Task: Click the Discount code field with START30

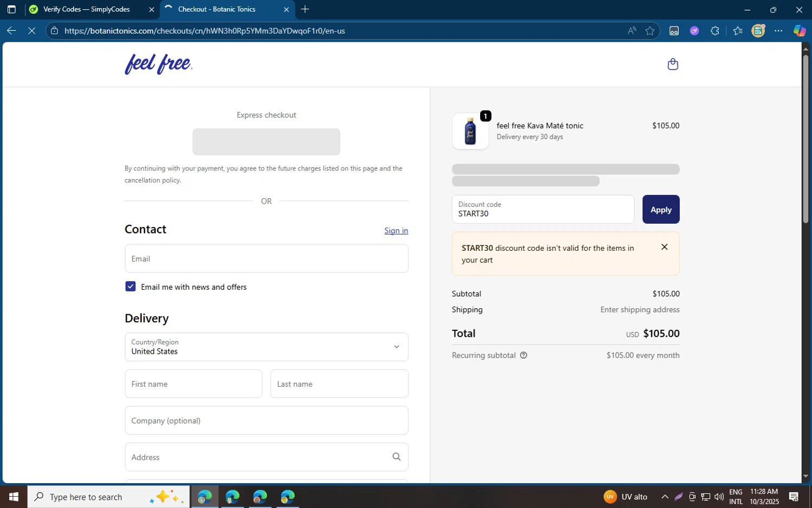Action: pos(543,210)
